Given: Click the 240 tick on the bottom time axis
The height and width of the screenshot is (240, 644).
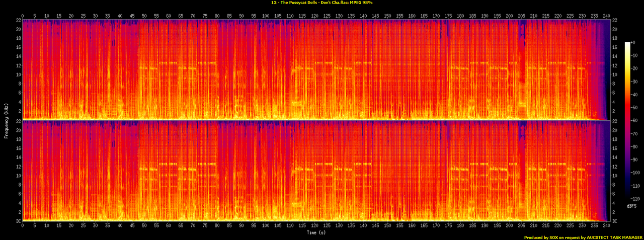Looking at the screenshot, I should pyautogui.click(x=607, y=225).
